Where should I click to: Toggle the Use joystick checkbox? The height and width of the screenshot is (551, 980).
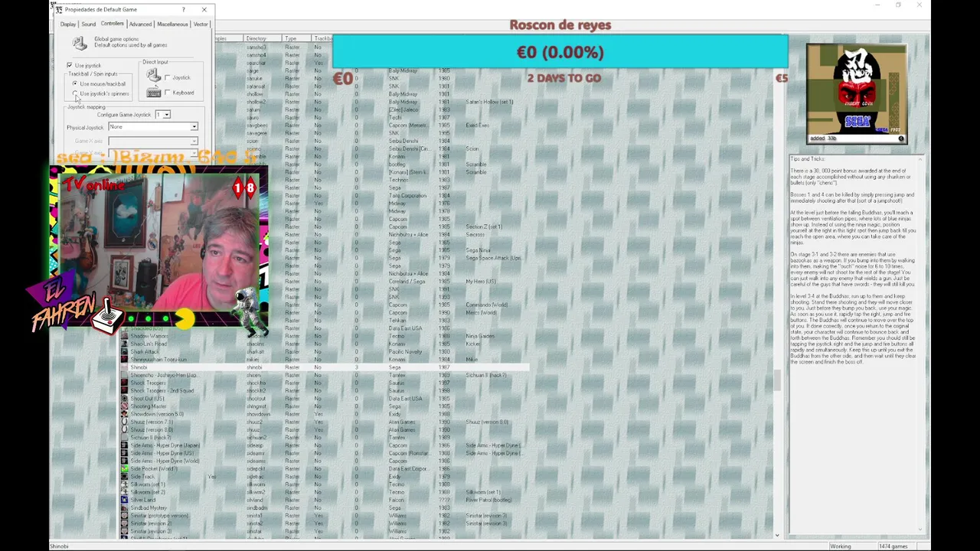point(70,66)
